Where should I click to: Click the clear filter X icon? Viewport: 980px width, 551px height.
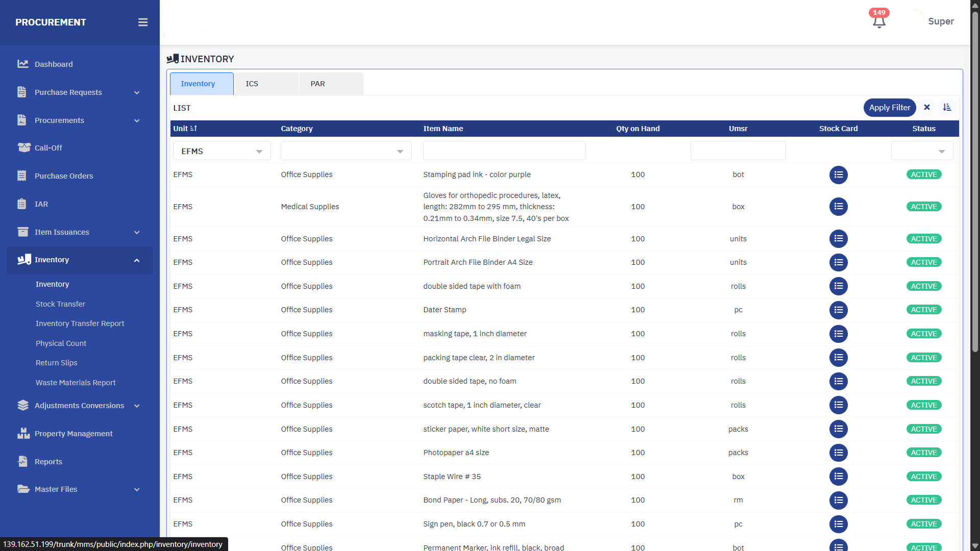pyautogui.click(x=927, y=108)
